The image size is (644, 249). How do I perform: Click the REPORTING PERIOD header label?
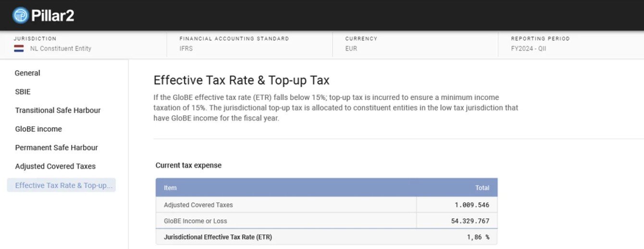(540, 38)
